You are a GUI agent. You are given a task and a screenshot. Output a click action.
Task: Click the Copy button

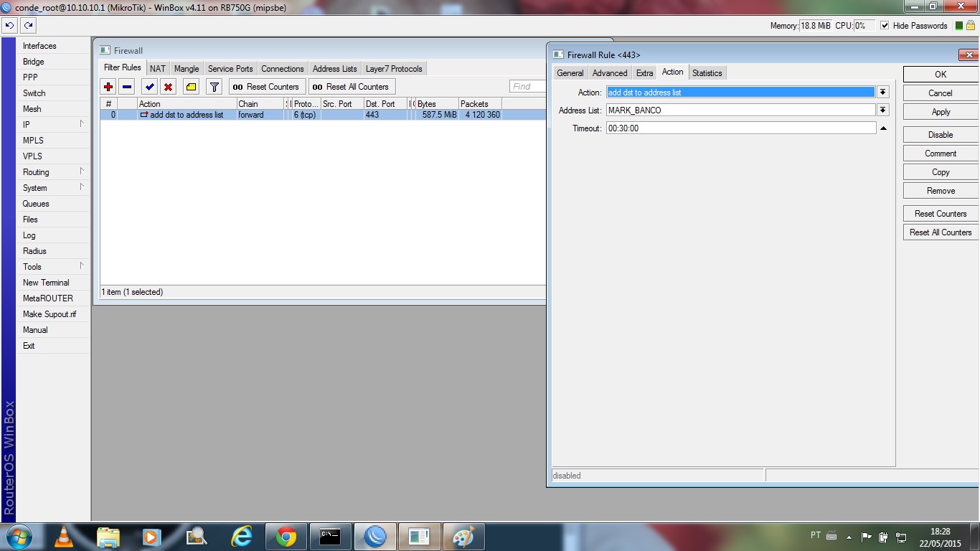(x=941, y=172)
